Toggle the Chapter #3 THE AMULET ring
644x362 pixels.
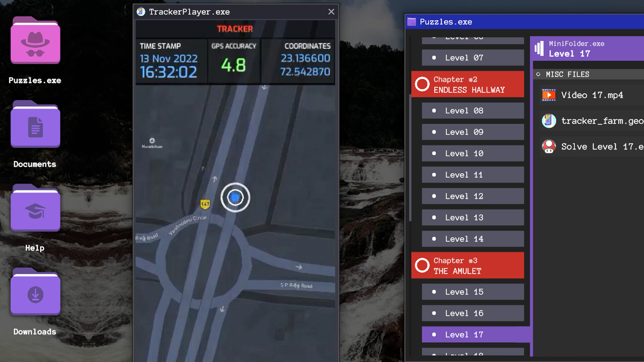[x=422, y=265]
